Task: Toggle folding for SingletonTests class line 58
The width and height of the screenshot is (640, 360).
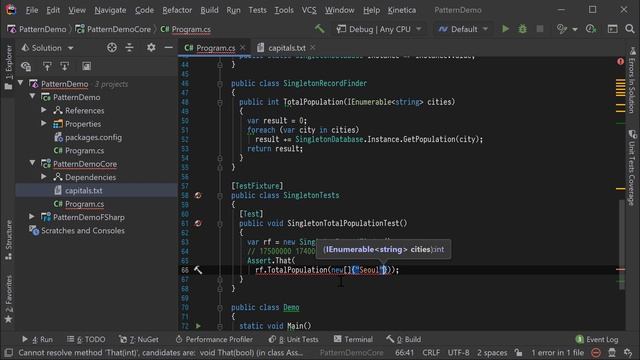Action: 220,196
